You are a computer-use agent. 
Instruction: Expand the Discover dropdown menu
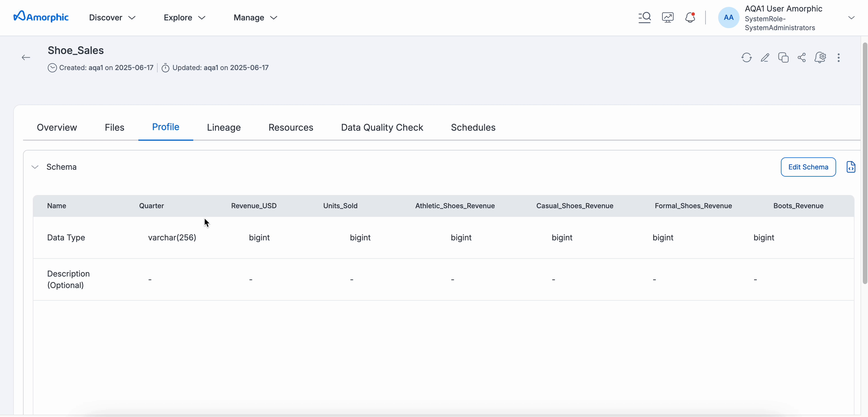coord(112,18)
